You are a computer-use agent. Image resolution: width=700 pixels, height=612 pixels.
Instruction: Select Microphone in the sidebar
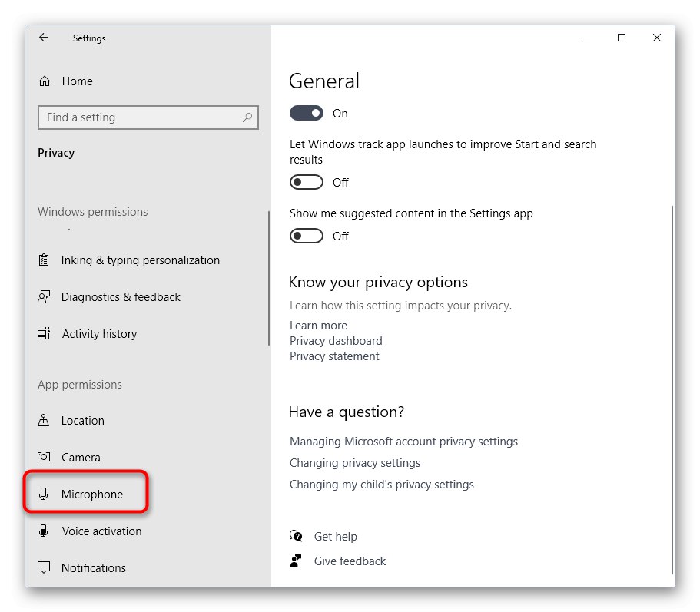click(x=91, y=495)
